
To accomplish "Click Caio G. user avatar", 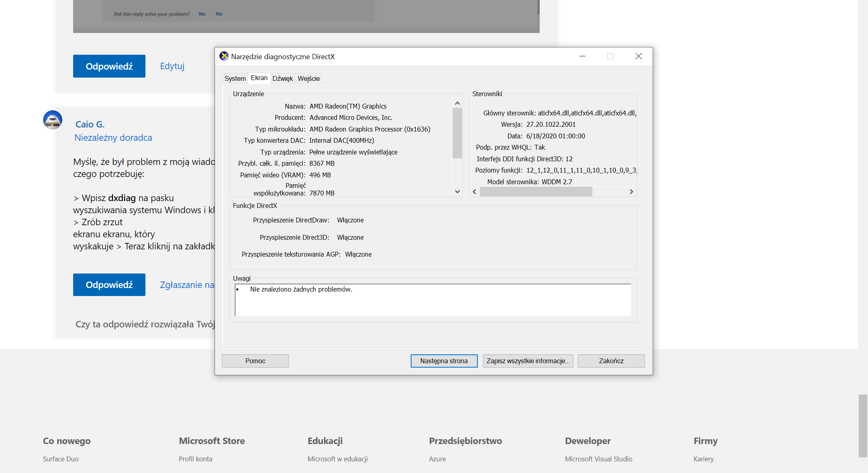I will [53, 120].
